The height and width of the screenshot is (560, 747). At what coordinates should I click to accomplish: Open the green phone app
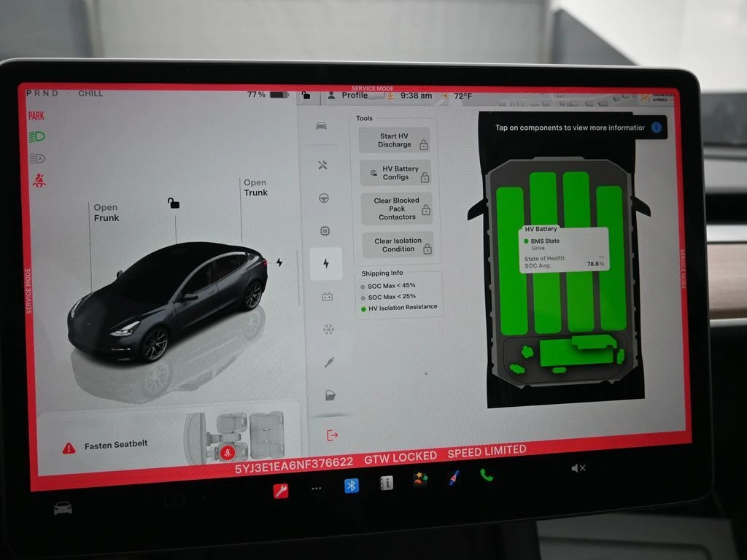[487, 475]
